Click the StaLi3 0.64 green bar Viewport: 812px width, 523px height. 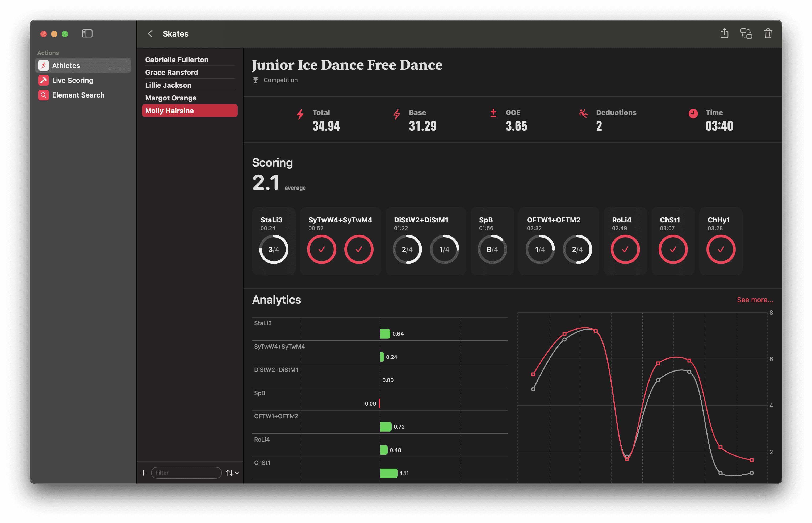point(385,334)
